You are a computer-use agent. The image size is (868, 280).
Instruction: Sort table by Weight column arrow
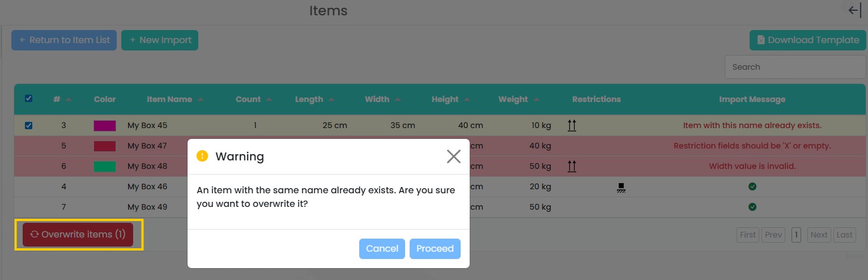pos(536,99)
